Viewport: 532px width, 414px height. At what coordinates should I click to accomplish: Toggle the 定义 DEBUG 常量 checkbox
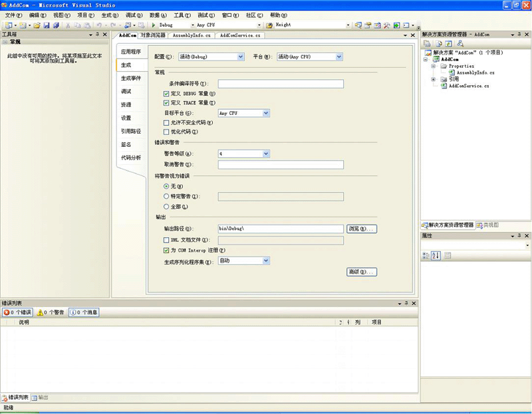click(166, 94)
